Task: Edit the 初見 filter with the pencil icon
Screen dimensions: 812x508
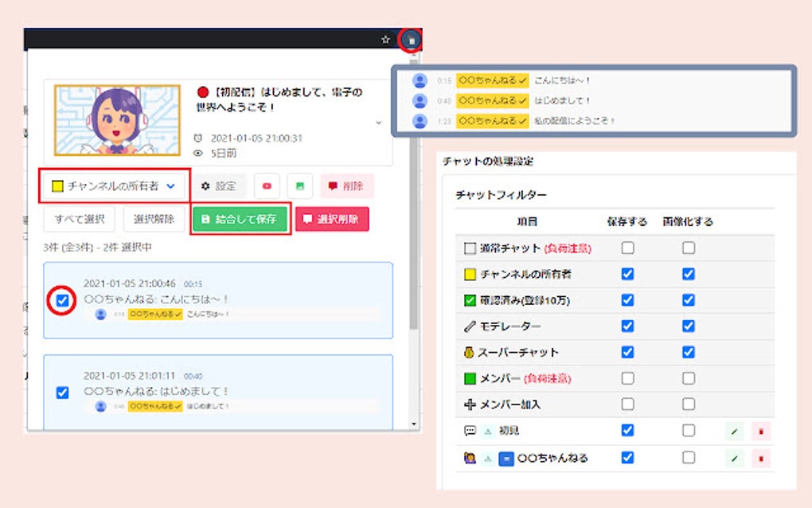Action: (733, 432)
